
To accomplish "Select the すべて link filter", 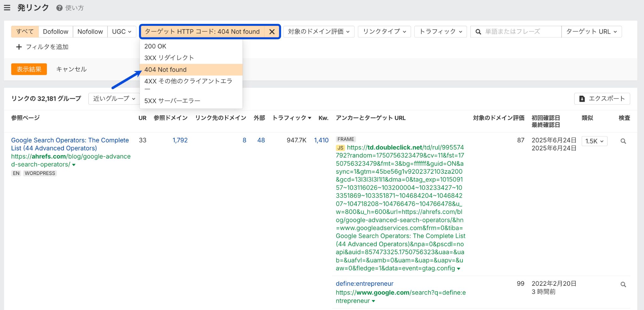I will [x=25, y=32].
